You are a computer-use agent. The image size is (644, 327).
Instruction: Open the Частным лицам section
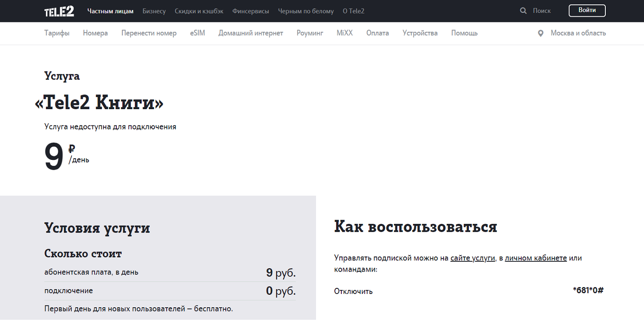[110, 11]
